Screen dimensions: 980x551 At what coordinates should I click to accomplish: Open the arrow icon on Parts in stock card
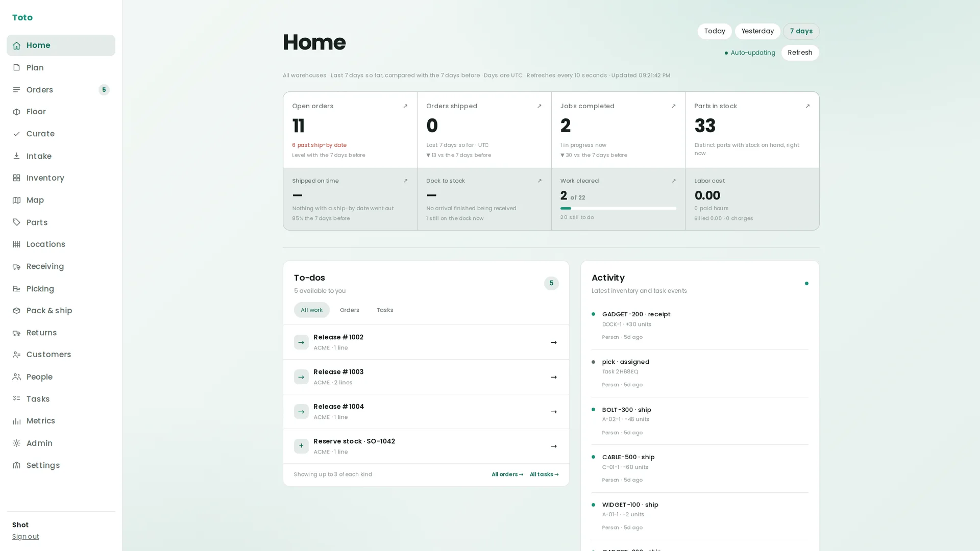pos(807,106)
